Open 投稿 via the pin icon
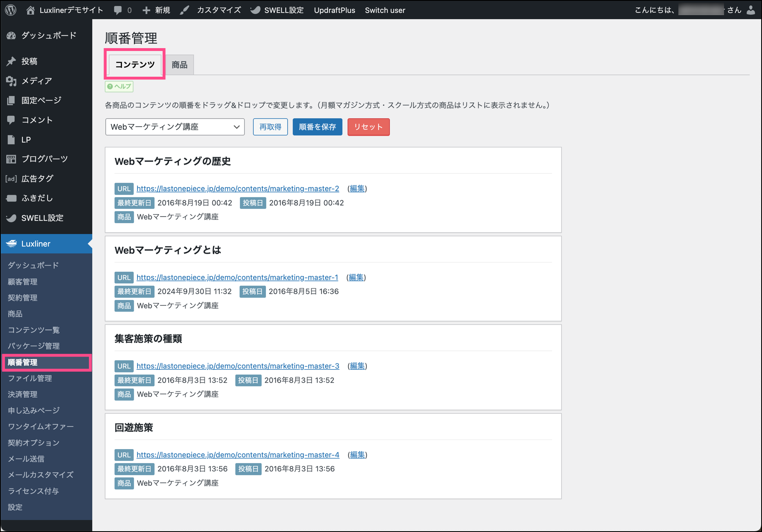This screenshot has width=762, height=532. pyautogui.click(x=11, y=61)
